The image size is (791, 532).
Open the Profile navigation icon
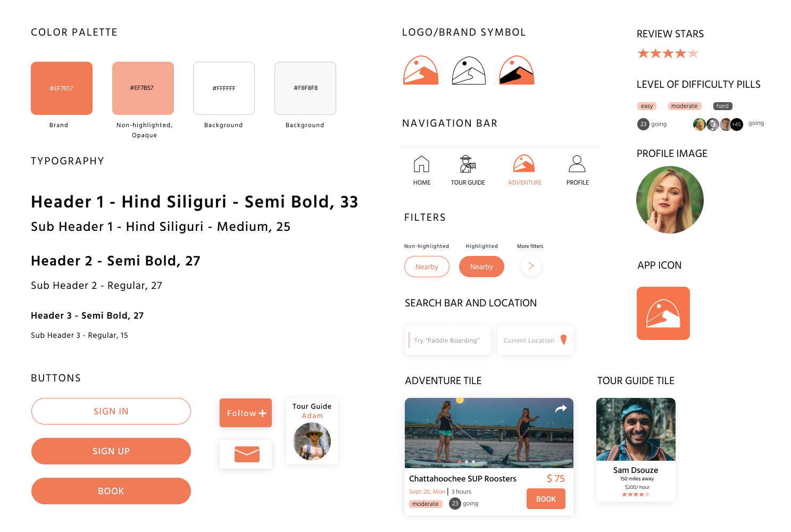(x=577, y=164)
